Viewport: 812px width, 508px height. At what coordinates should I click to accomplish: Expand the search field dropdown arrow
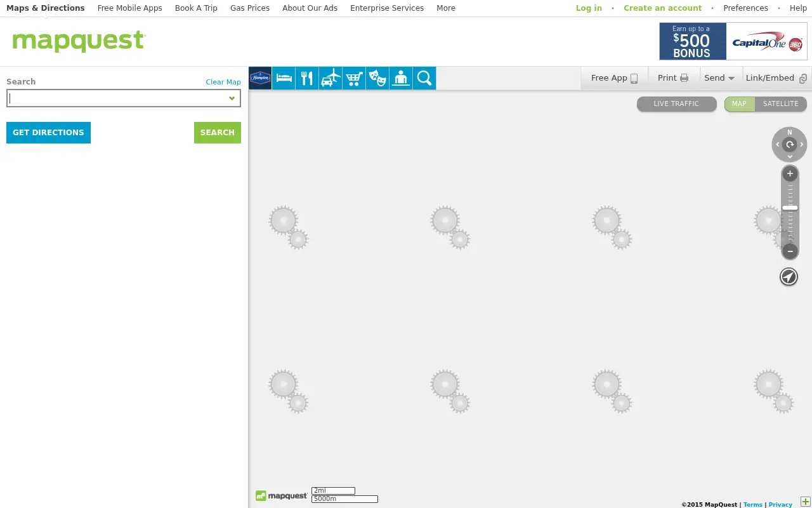232,98
